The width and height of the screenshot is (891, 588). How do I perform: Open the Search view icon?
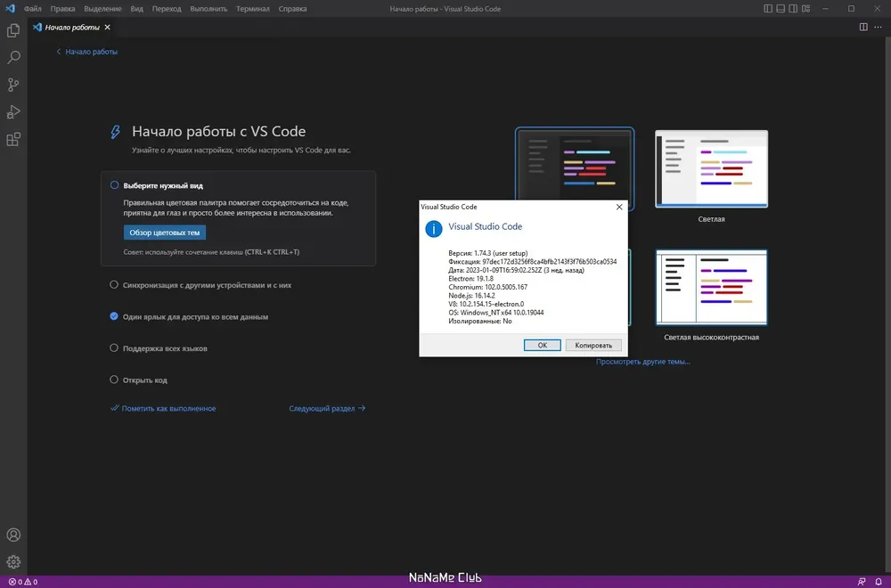(13, 57)
